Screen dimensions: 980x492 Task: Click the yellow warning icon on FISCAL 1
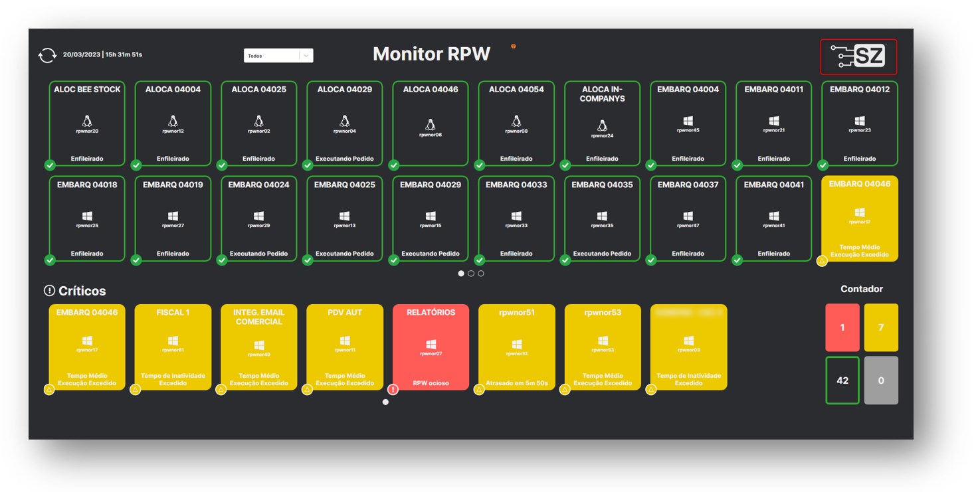tap(136, 390)
